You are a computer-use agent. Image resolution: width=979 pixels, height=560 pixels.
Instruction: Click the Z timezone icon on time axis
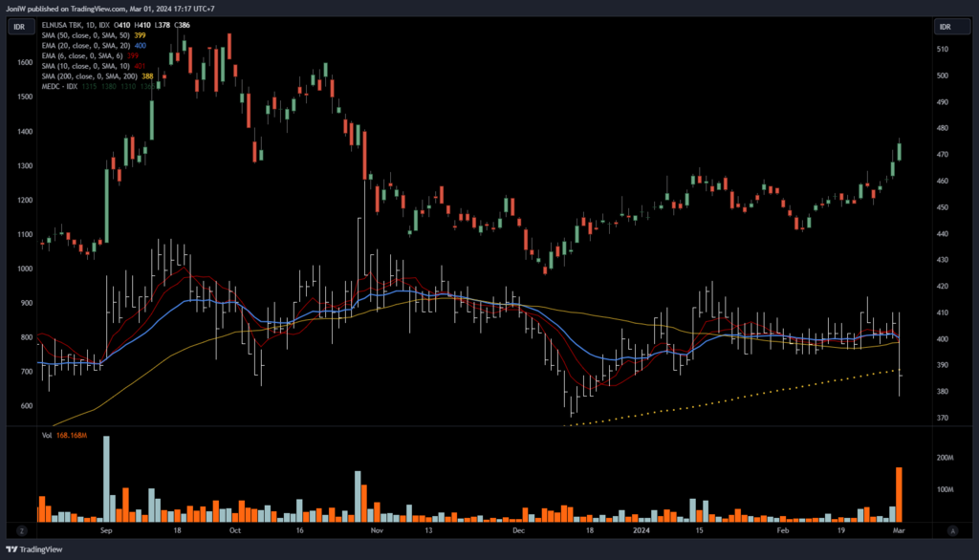[x=20, y=529]
